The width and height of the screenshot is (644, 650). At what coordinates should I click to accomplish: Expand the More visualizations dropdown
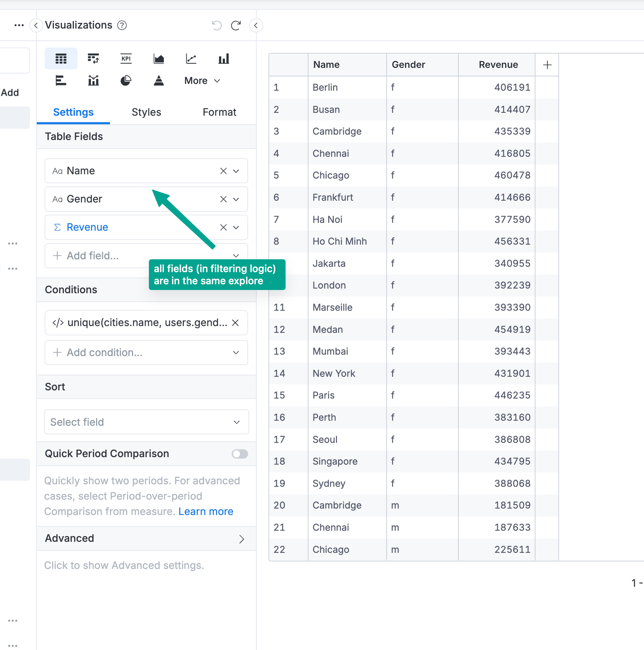(x=202, y=81)
